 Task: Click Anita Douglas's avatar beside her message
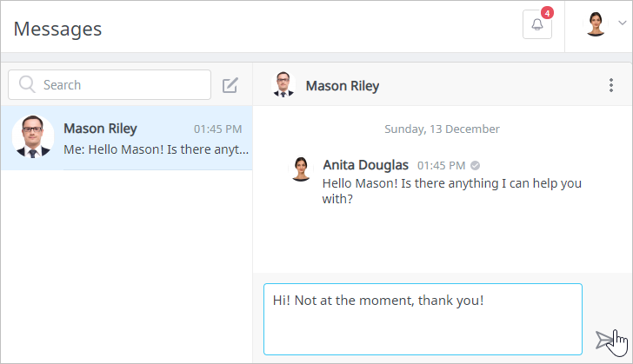click(301, 169)
